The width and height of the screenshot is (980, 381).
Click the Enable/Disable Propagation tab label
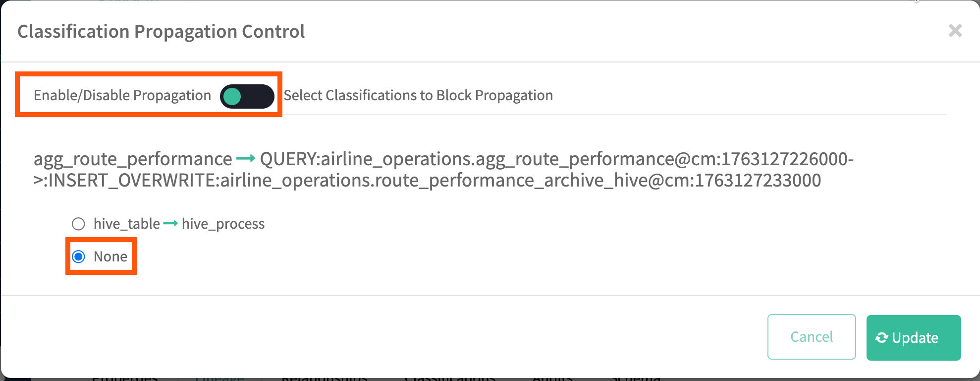122,95
